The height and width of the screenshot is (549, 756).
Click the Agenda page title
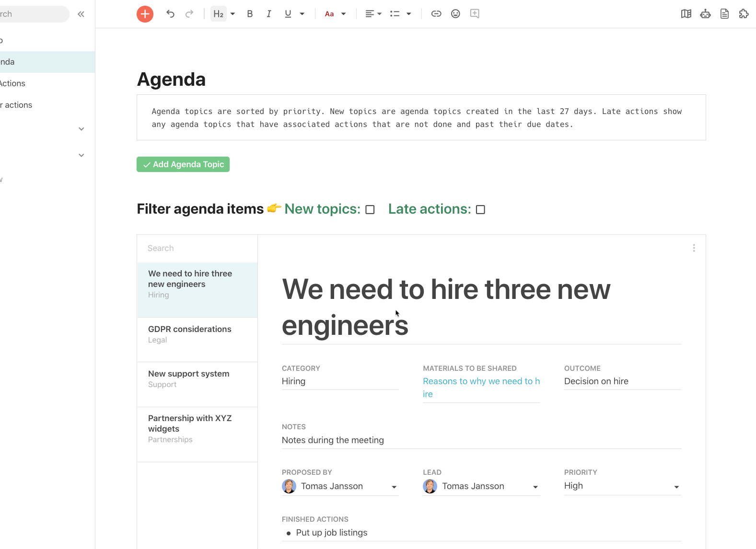click(x=171, y=80)
